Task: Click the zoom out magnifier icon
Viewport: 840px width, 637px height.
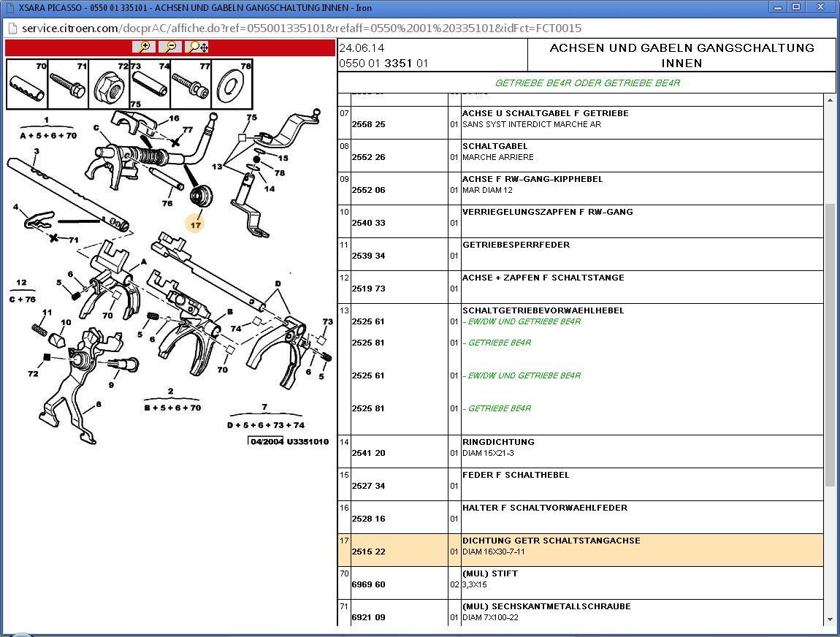Action: coord(170,47)
